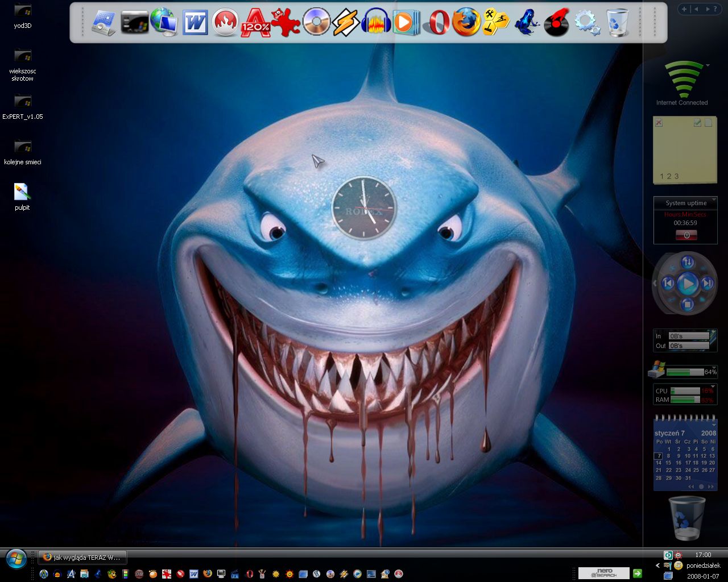Click the red uptime power button
Screen dimensions: 728x582
point(686,235)
